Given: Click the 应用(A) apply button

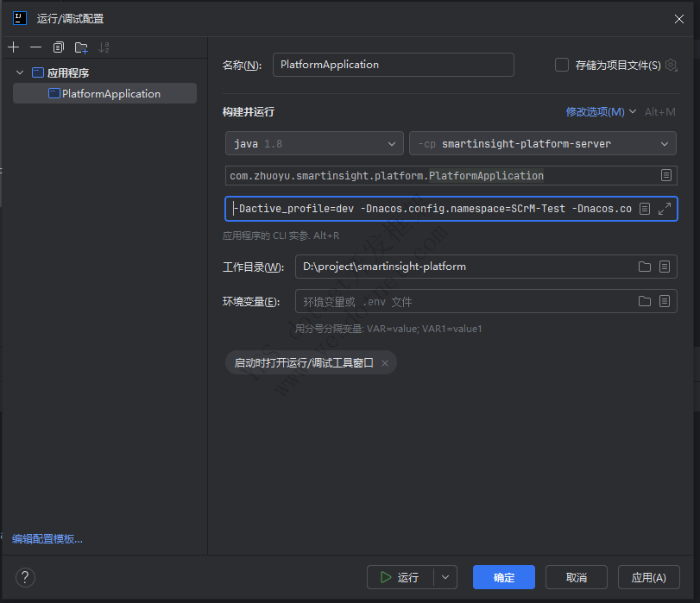Looking at the screenshot, I should point(649,577).
